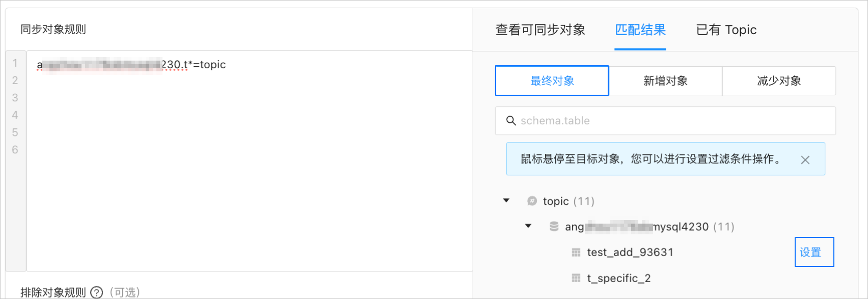Click line number 3 in editor gutter
The height and width of the screenshot is (299, 868).
[x=15, y=97]
